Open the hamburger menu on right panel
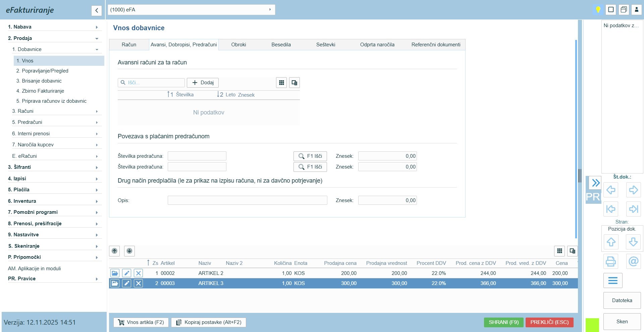 point(613,281)
